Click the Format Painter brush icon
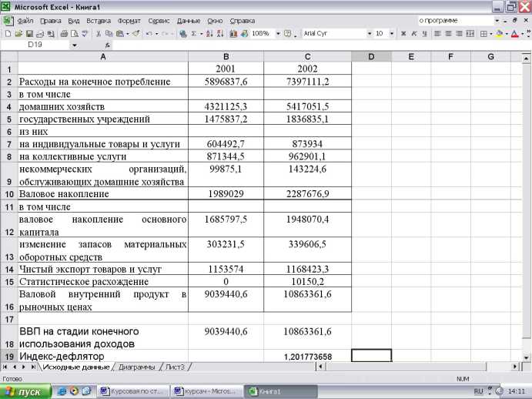Viewport: 532px width, 399px height. pos(136,34)
